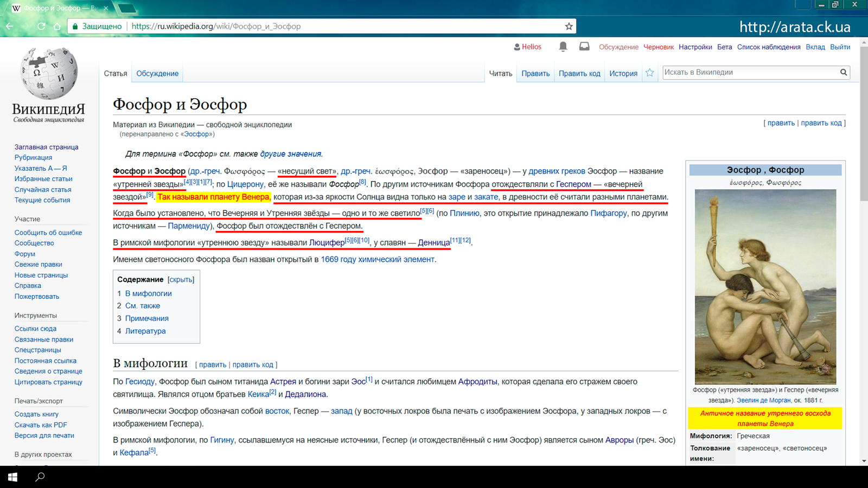Open the Править tab
Screen dimensions: 868x488
(535, 73)
